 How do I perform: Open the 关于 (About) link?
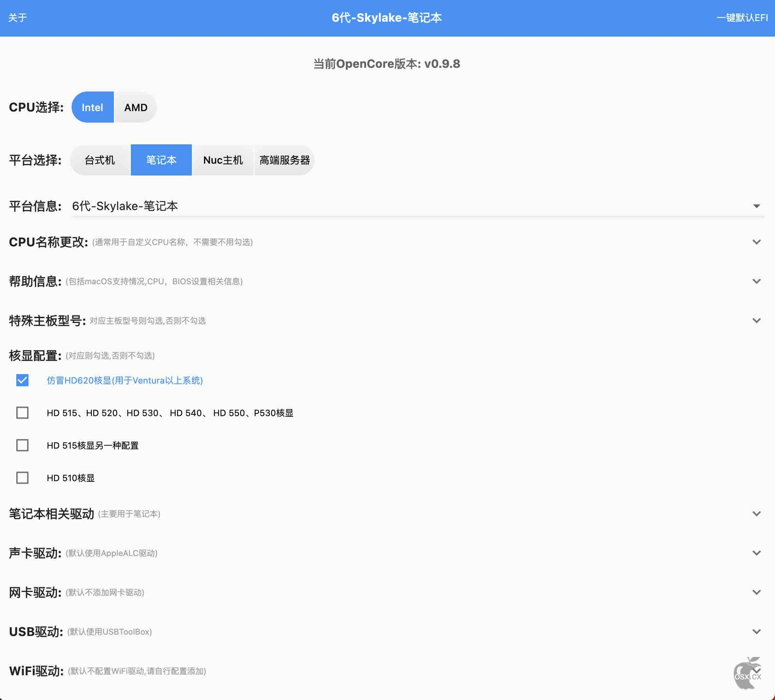[17, 18]
